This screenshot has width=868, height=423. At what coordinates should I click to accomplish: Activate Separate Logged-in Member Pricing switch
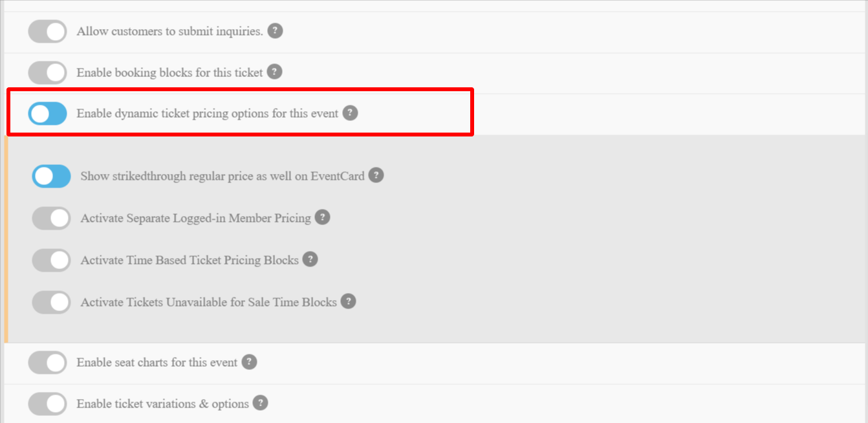pyautogui.click(x=51, y=218)
